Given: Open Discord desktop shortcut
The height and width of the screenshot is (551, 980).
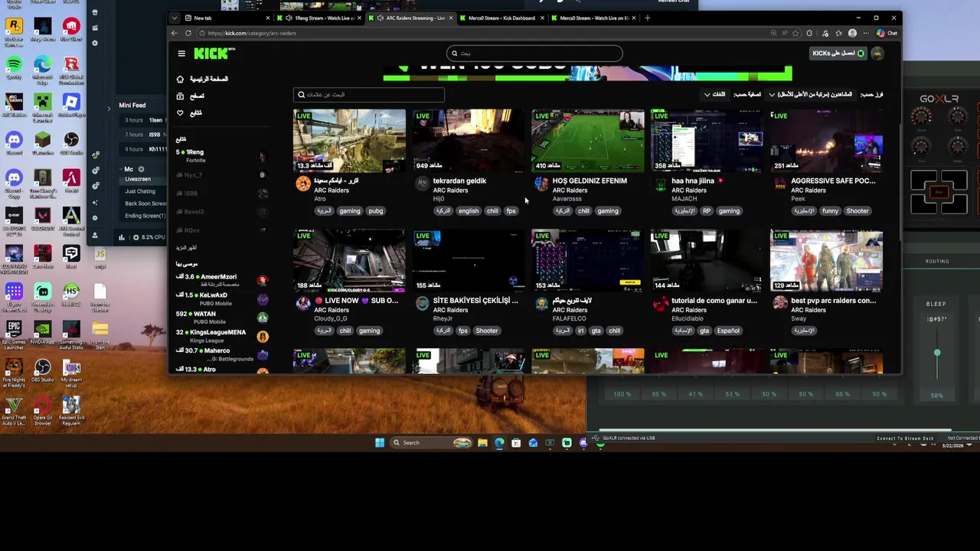Looking at the screenshot, I should 14,142.
